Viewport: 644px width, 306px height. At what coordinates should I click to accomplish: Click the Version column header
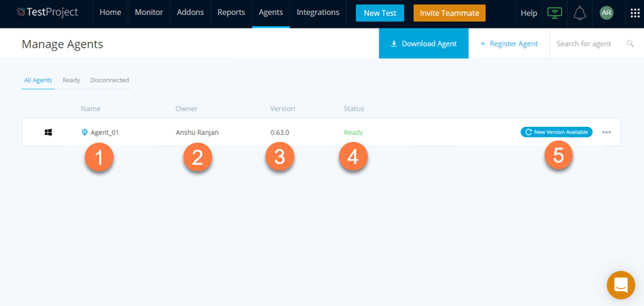coord(282,108)
